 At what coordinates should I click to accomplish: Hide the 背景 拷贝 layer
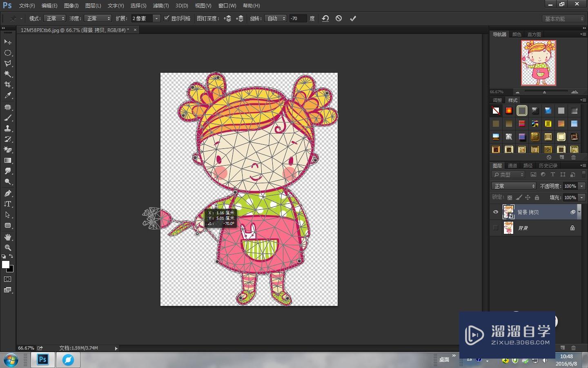pyautogui.click(x=496, y=212)
